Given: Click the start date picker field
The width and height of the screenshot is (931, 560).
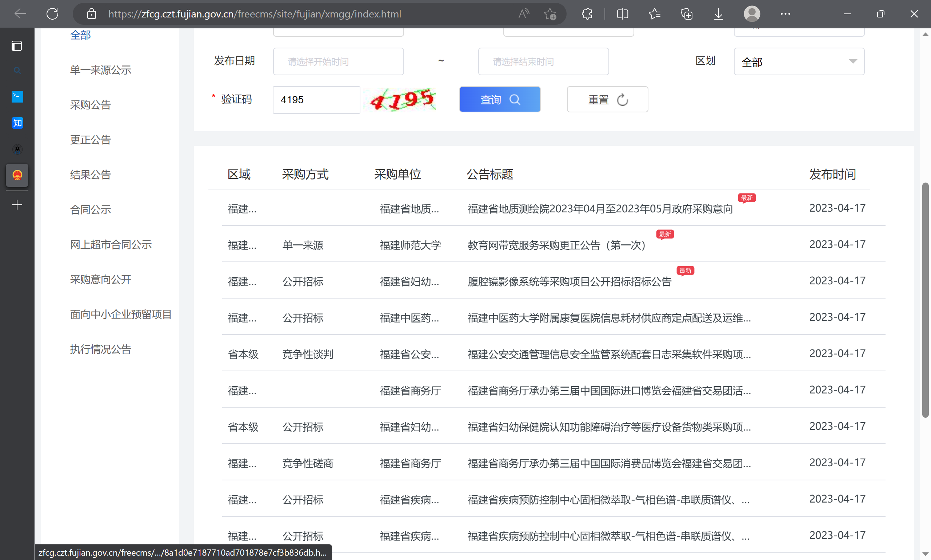Looking at the screenshot, I should click(338, 61).
